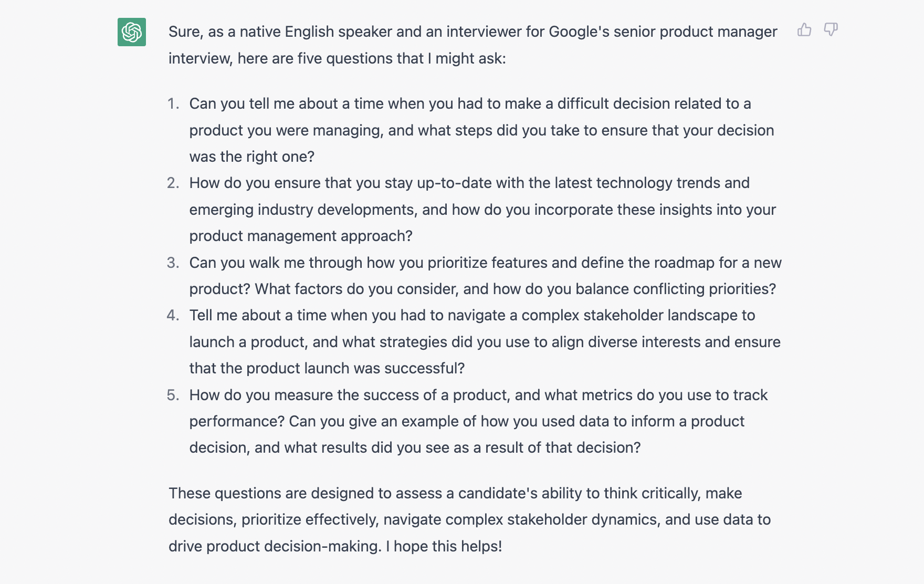Image resolution: width=924 pixels, height=584 pixels.
Task: Click the thumbs down icon
Action: (831, 30)
